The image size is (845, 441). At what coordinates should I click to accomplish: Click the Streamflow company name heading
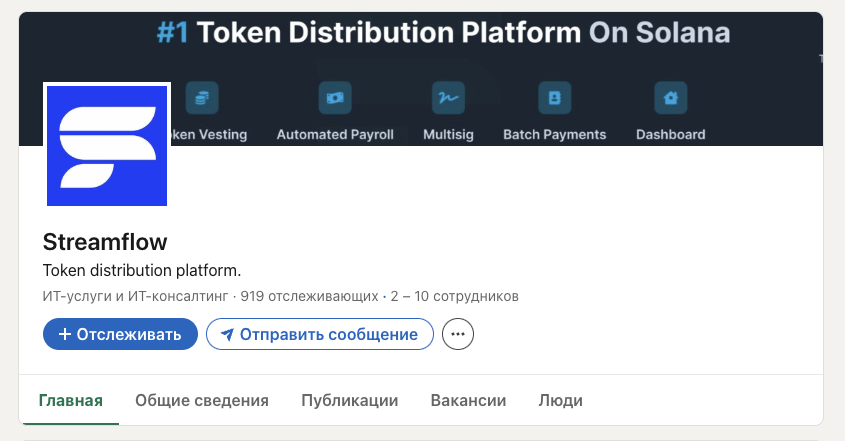(x=105, y=243)
